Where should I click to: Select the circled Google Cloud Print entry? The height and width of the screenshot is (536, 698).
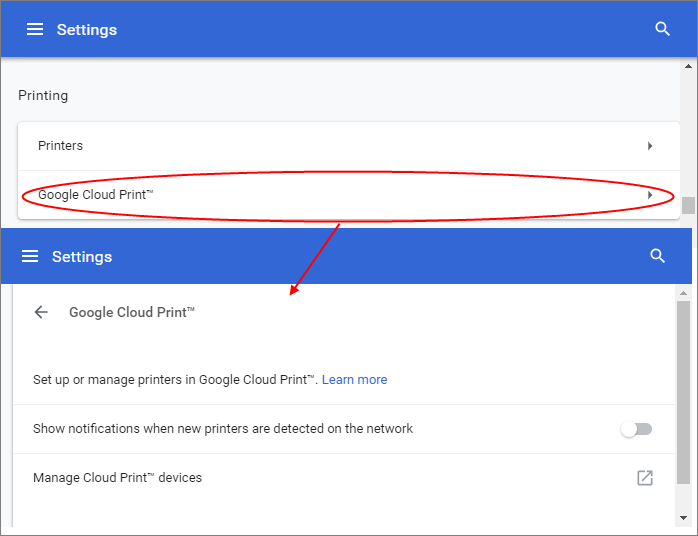tap(349, 195)
